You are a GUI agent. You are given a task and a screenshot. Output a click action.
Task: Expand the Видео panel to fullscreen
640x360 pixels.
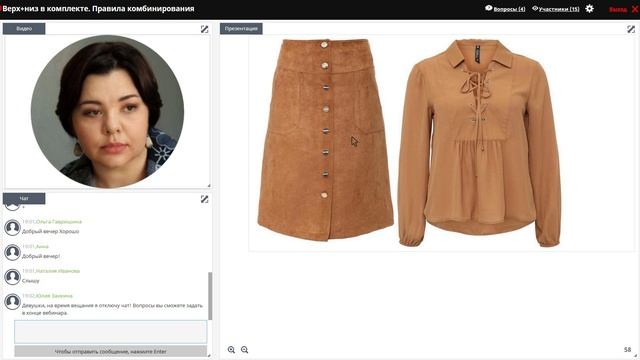point(204,29)
